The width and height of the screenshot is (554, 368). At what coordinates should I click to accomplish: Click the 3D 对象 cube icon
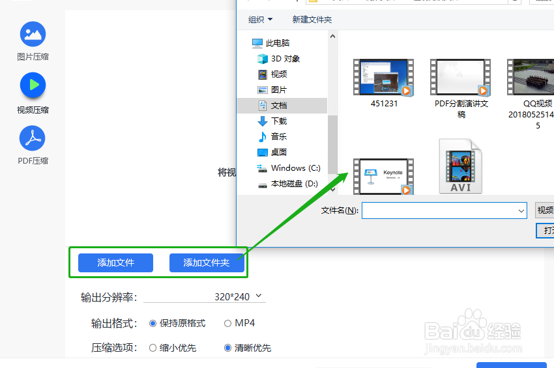[263, 59]
